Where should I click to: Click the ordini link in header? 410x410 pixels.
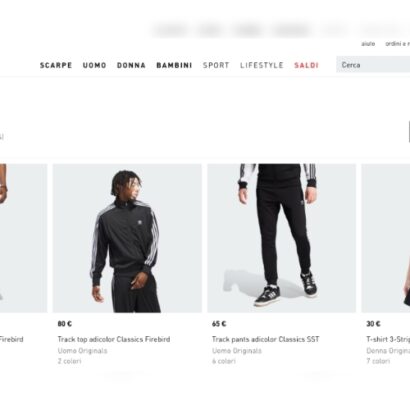click(x=398, y=44)
